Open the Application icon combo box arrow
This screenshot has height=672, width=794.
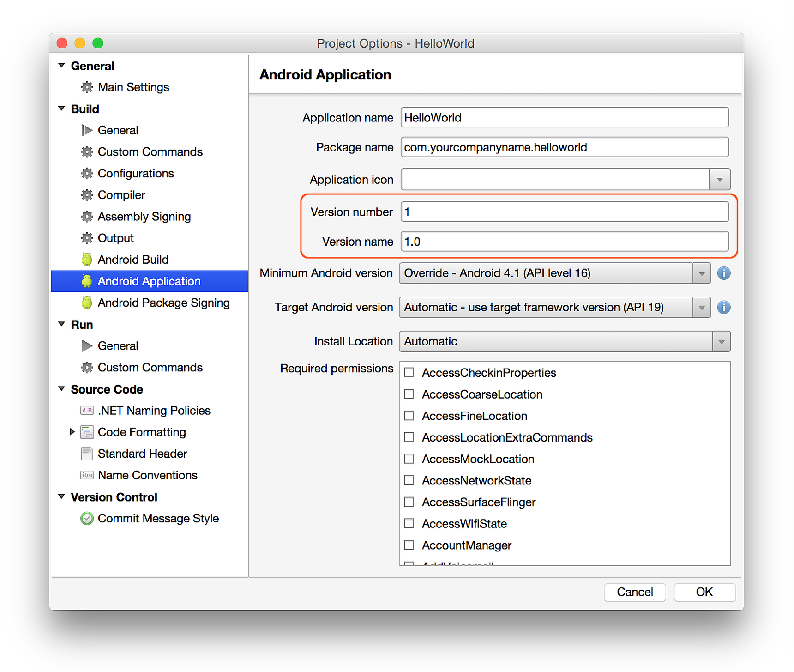coord(720,179)
